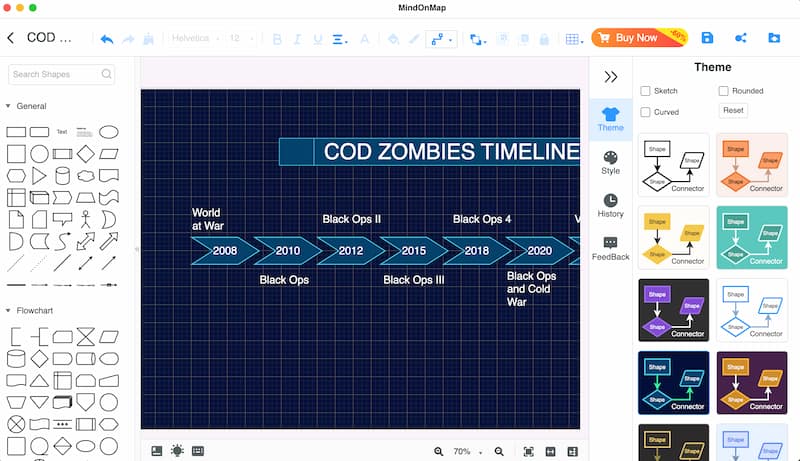Select the Text shape in General
The height and width of the screenshot is (461, 800).
[62, 132]
